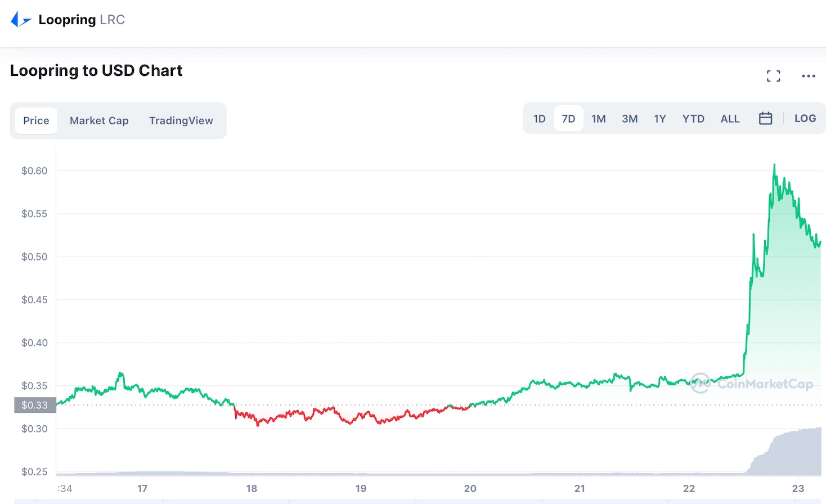Switch to the Market Cap tab
Image resolution: width=826 pixels, height=504 pixels.
pos(99,120)
